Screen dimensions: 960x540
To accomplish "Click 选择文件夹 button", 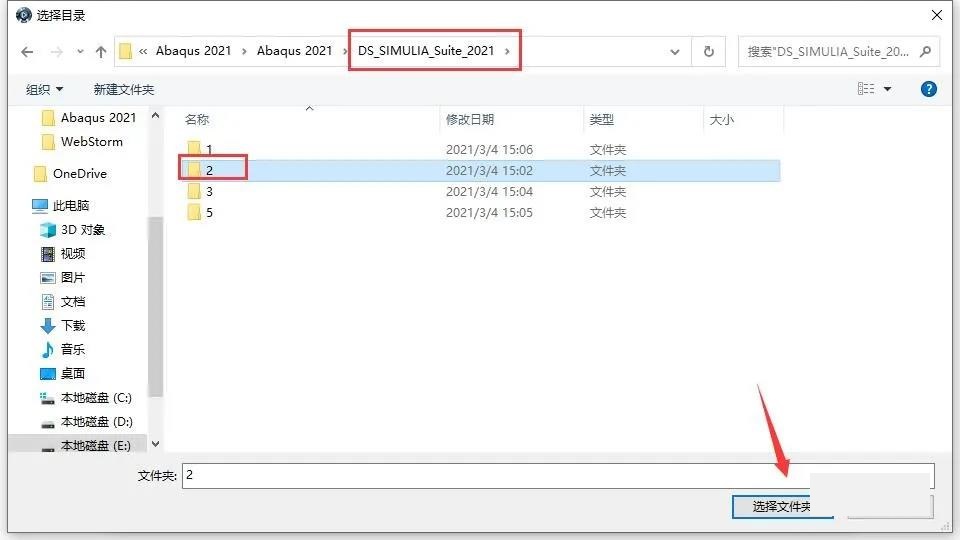I will [782, 506].
